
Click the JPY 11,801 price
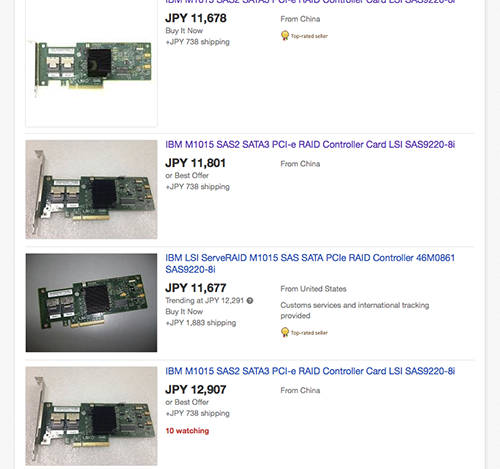click(196, 163)
